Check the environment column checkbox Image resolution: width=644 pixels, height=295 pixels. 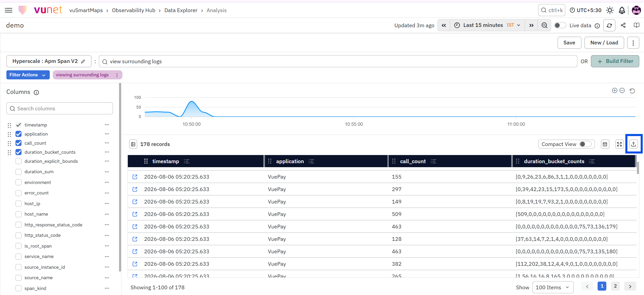[18, 182]
